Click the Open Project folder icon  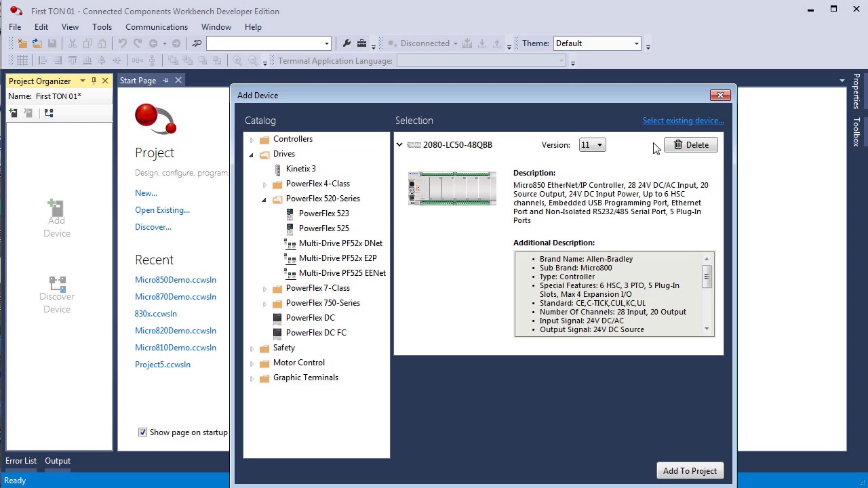point(37,43)
